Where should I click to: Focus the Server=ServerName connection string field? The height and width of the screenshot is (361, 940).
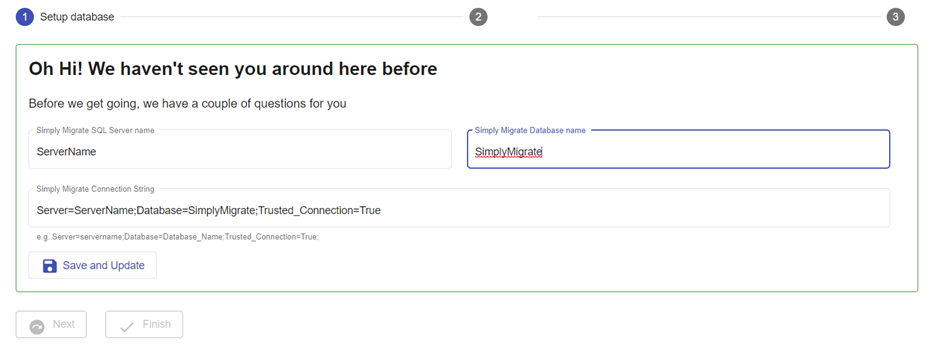(x=459, y=208)
